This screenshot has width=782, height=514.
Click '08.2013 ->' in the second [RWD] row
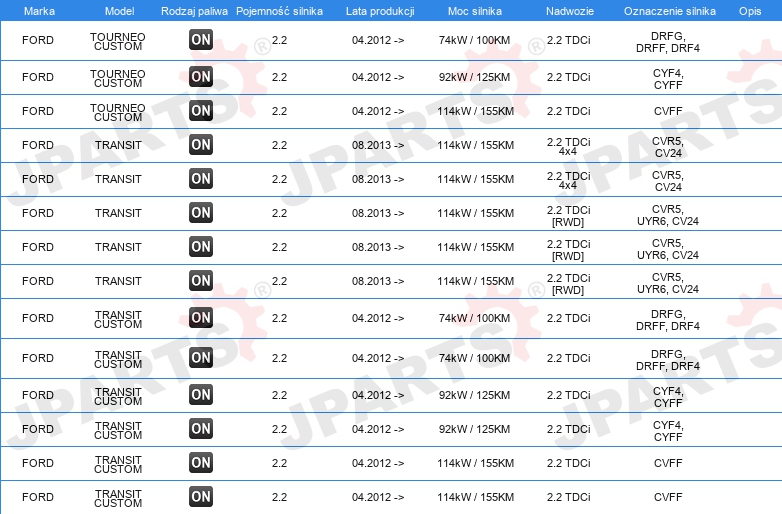tap(378, 247)
